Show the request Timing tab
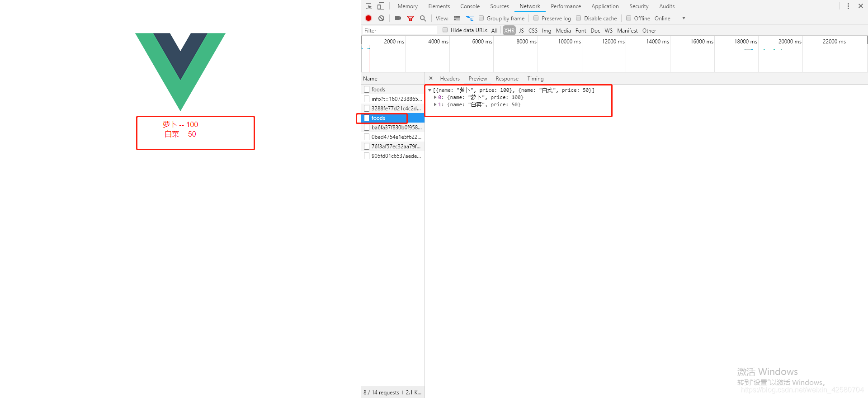 tap(535, 79)
